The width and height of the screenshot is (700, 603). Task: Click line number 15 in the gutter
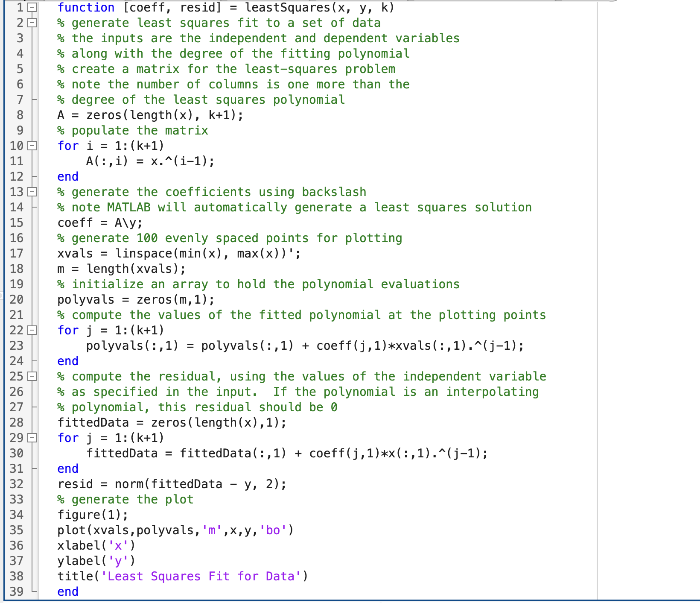[16, 223]
